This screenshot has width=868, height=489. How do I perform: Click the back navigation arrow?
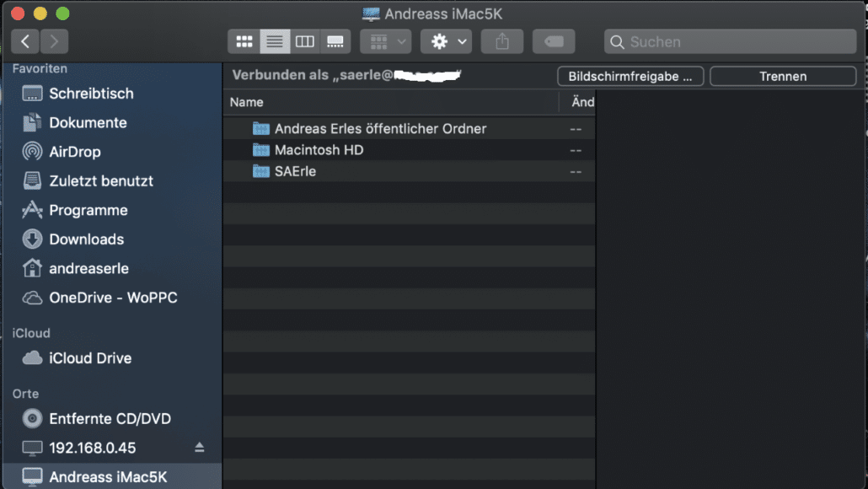tap(26, 41)
